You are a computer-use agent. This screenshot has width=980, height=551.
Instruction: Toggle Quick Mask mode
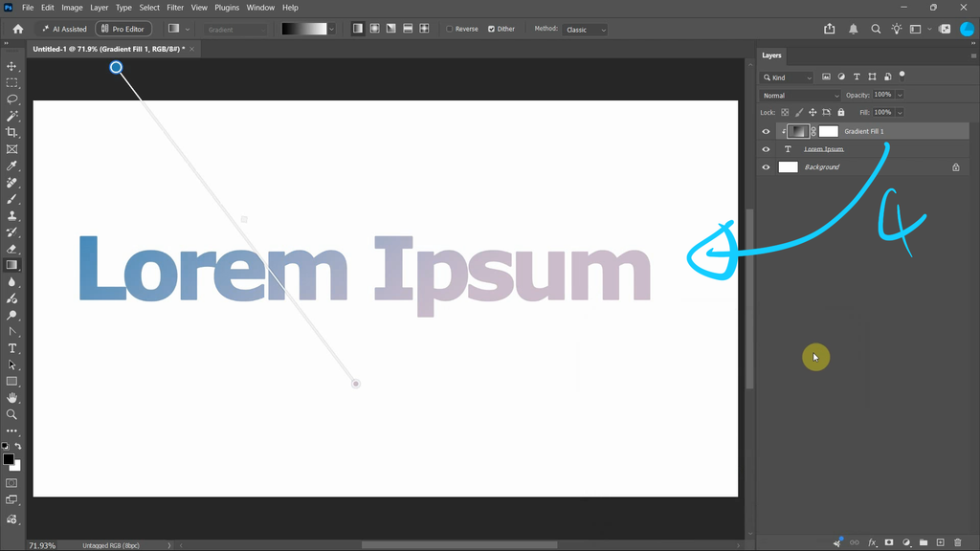[x=11, y=483]
